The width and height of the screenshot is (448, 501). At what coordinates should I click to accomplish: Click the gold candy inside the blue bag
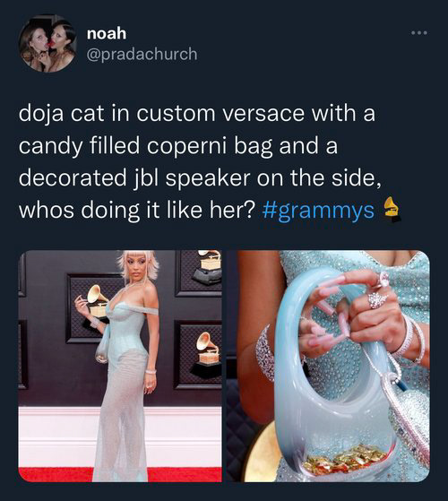(x=345, y=460)
